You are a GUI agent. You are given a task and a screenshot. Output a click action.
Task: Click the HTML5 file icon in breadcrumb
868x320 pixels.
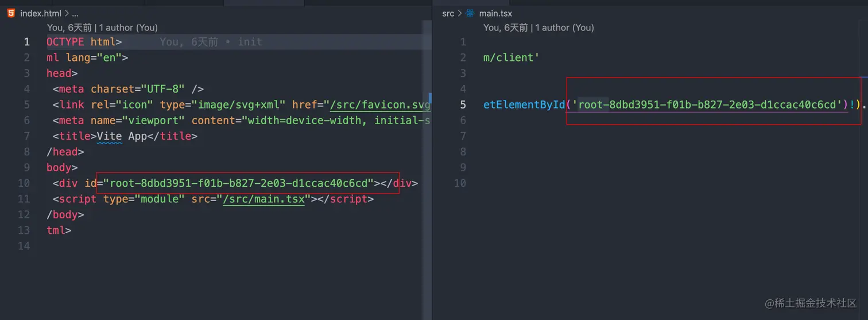click(11, 13)
